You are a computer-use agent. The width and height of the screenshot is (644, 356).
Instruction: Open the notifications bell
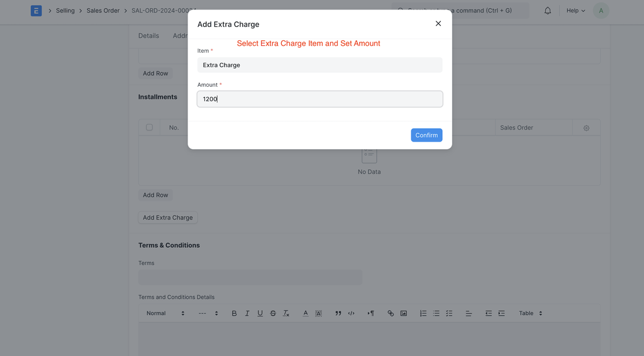[548, 11]
